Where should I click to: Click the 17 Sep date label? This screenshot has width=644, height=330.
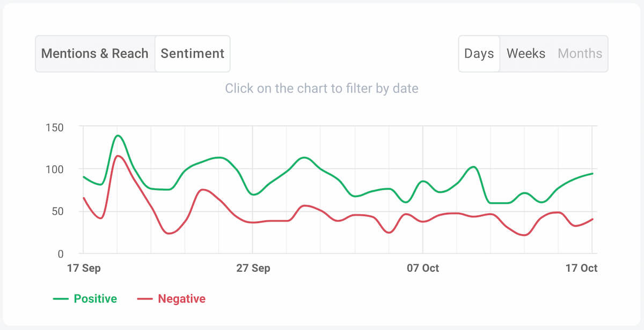84,268
